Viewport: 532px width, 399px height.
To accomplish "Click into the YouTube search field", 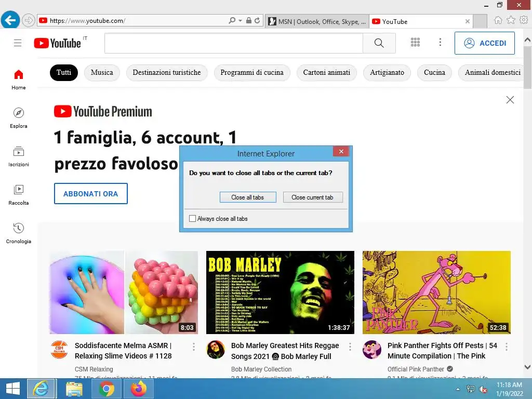I will [x=233, y=43].
